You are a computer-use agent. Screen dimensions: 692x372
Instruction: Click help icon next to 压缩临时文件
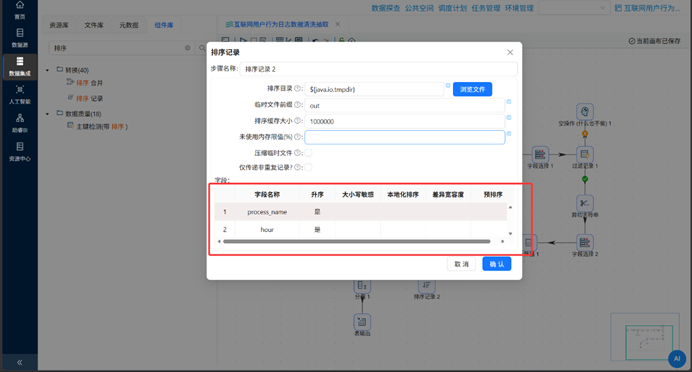(x=297, y=153)
